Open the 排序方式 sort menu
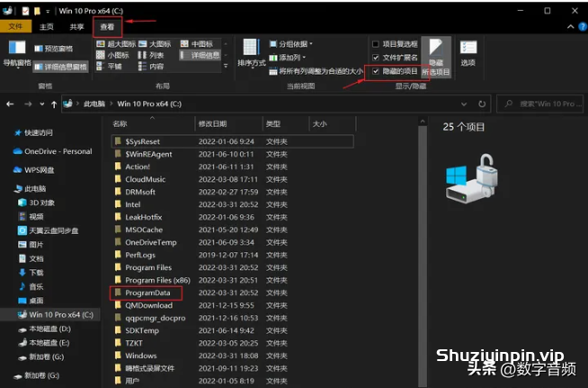The image size is (588, 388). (x=251, y=52)
